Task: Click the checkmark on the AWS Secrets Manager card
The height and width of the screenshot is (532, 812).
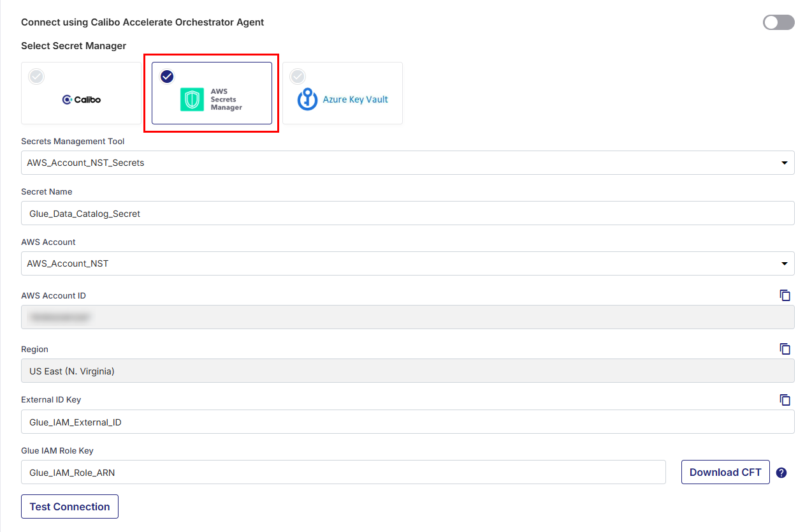Action: 167,77
